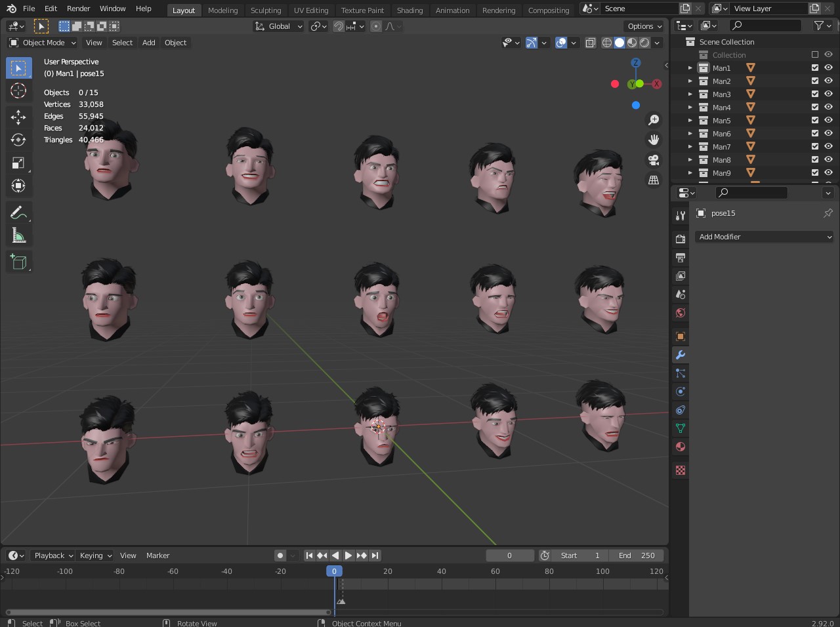840x627 pixels.
Task: Select the Cursor tool in toolbar
Action: [18, 91]
